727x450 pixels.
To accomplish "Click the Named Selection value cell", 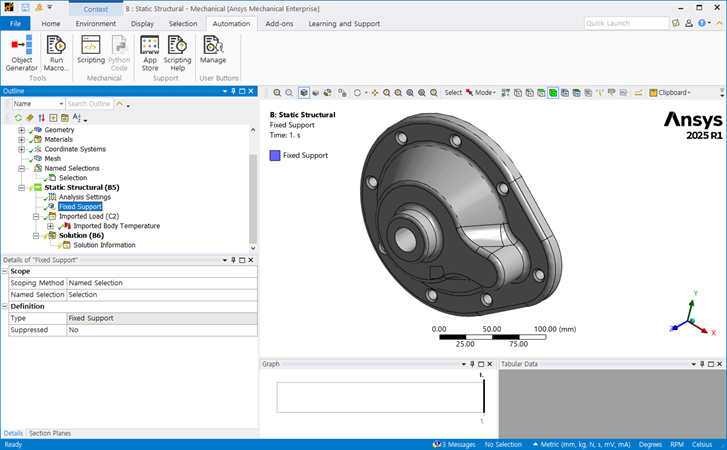I will (162, 295).
